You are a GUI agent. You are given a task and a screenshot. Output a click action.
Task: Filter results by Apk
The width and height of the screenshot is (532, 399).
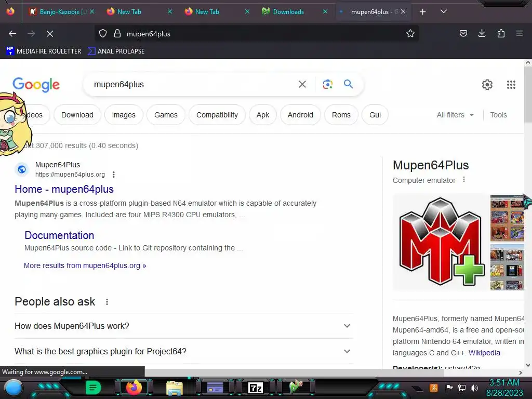coord(262,115)
